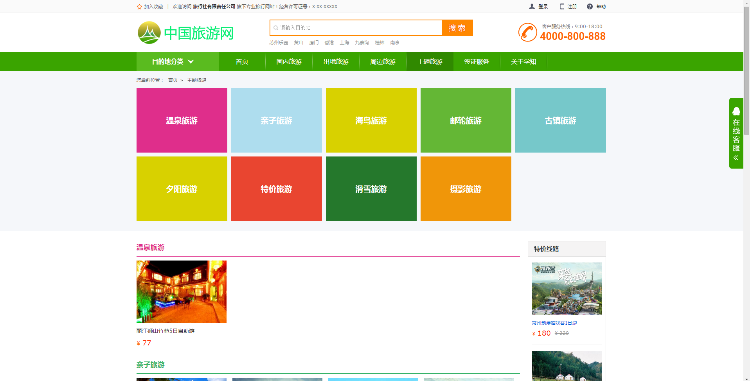Open the 出境旅游 outbound travel tab
Image resolution: width=750 pixels, height=381 pixels.
tap(336, 62)
